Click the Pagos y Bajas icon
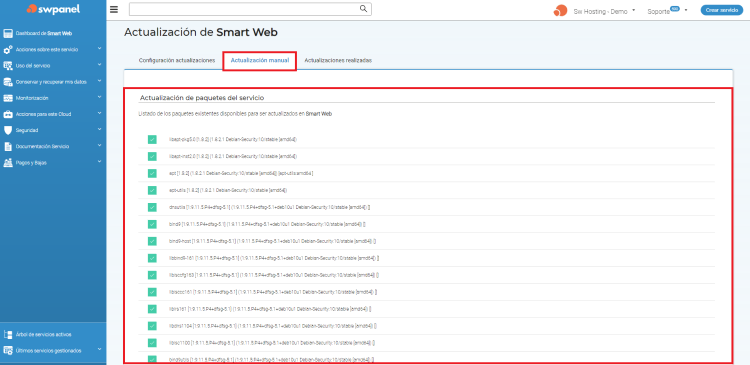Image resolution: width=750 pixels, height=365 pixels. (x=8, y=163)
